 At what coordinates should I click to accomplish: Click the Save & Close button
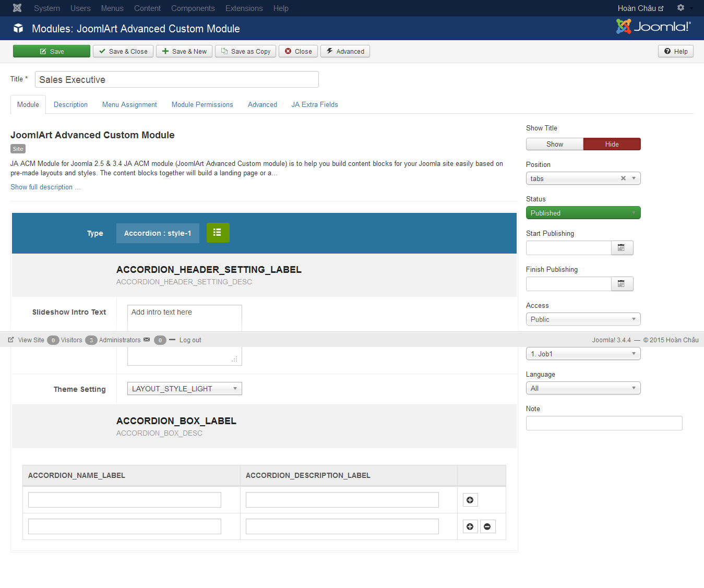pyautogui.click(x=123, y=51)
